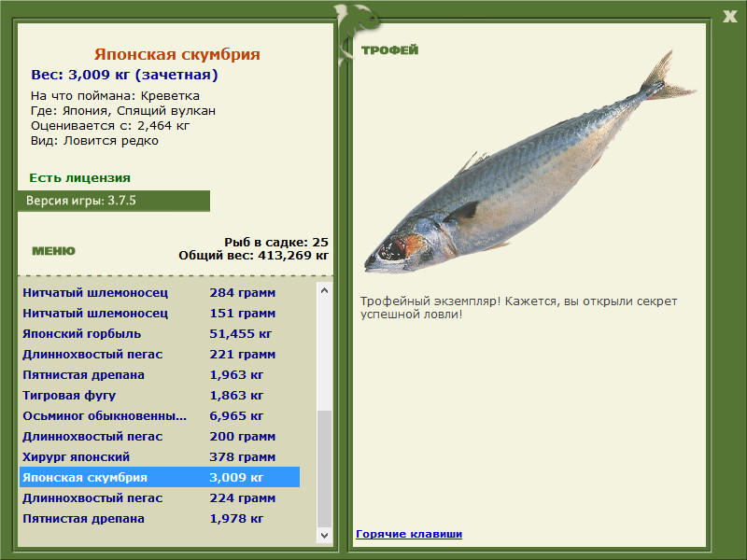Screen dimensions: 747x560
Task: Select the Нитчатый шлемоносец 284 грамм row
Action: [x=160, y=292]
